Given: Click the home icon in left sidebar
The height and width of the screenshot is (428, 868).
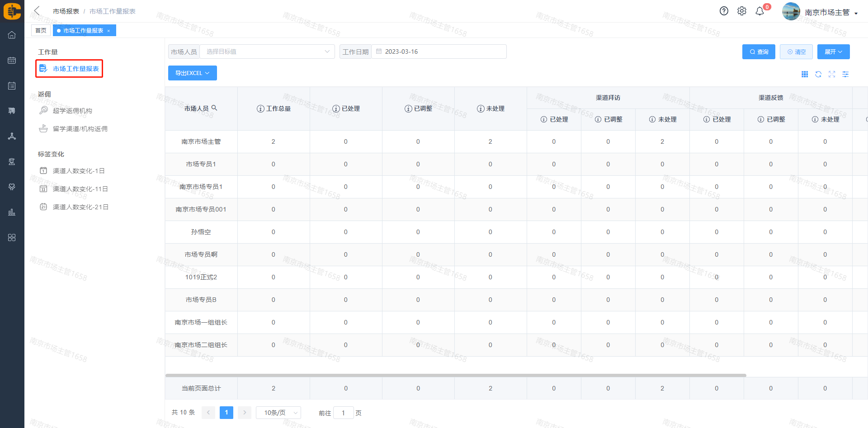Looking at the screenshot, I should click(x=12, y=35).
